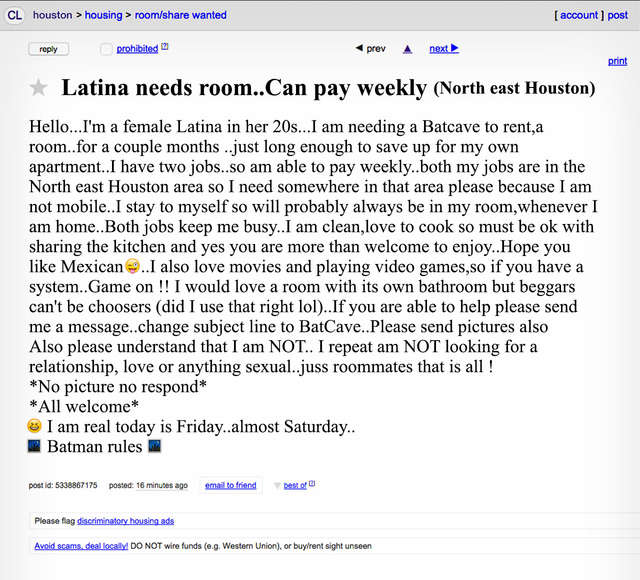Toggle the prohibited flag checkbox
Image resolution: width=640 pixels, height=580 pixels.
(107, 48)
